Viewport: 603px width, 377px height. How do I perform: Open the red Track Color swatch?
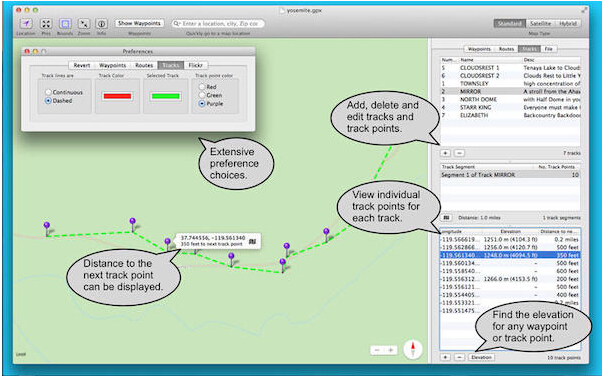click(117, 96)
